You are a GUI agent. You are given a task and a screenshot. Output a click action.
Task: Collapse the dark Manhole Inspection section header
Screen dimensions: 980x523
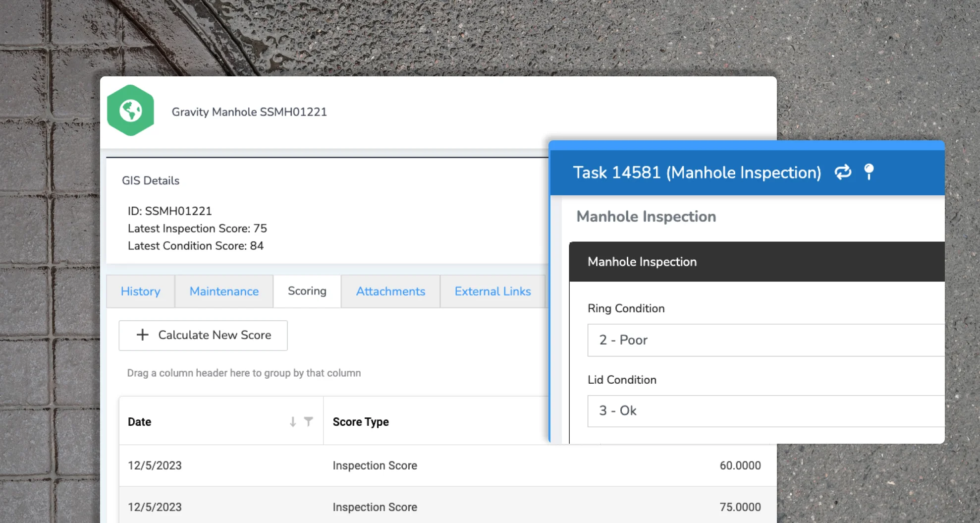click(x=756, y=262)
